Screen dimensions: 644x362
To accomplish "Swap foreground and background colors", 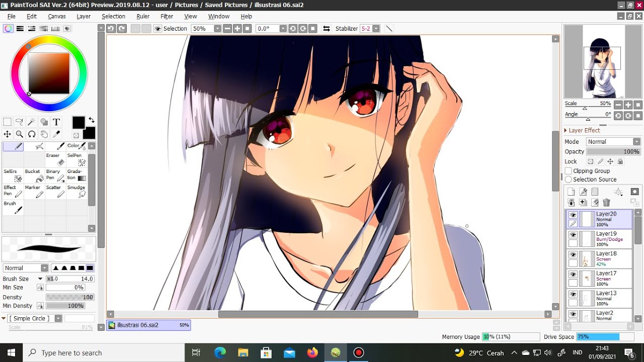I will click(x=92, y=120).
